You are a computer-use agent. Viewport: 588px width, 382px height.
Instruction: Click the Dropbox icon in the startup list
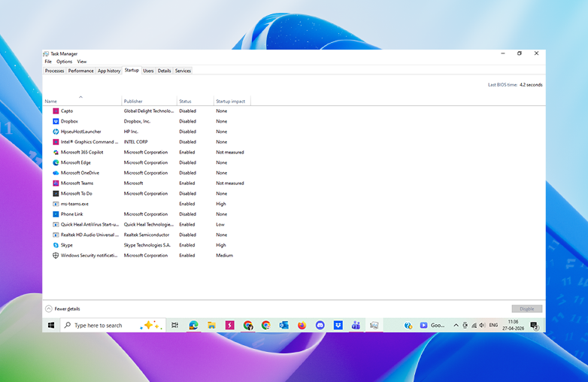coord(56,122)
